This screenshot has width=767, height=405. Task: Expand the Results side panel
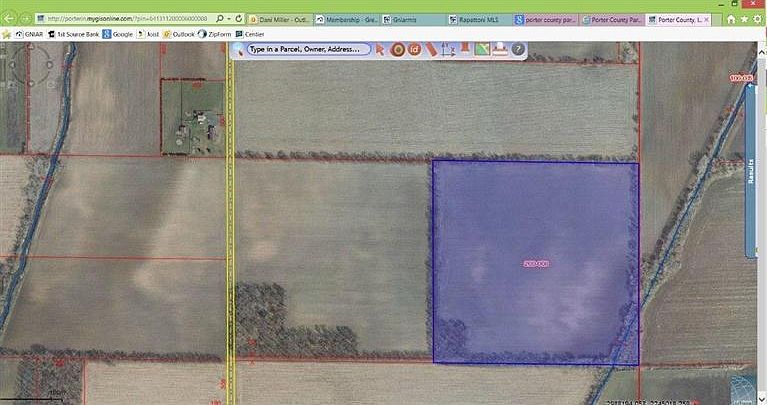tap(751, 170)
